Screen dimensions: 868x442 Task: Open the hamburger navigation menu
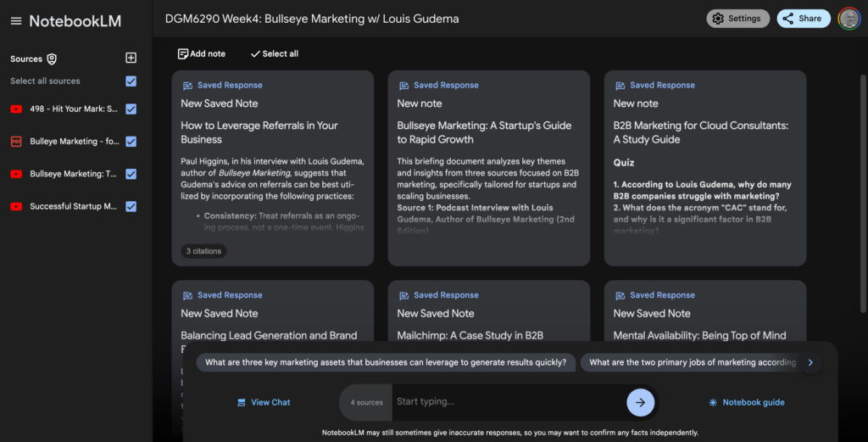(16, 21)
